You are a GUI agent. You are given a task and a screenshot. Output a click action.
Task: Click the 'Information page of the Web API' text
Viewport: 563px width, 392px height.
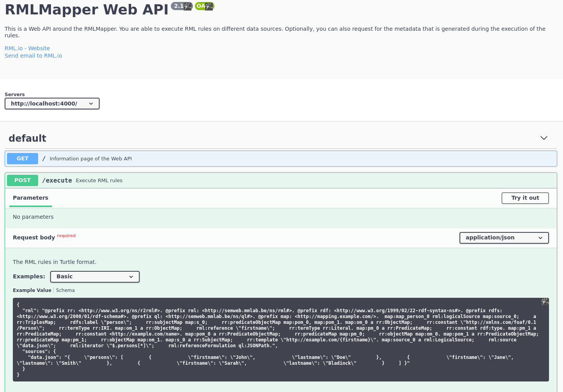(91, 159)
